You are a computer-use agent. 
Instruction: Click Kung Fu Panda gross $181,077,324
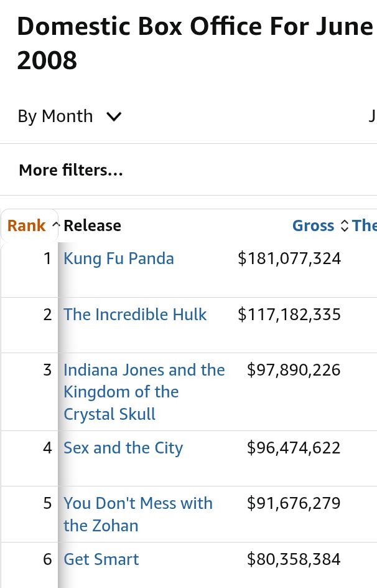tap(289, 258)
